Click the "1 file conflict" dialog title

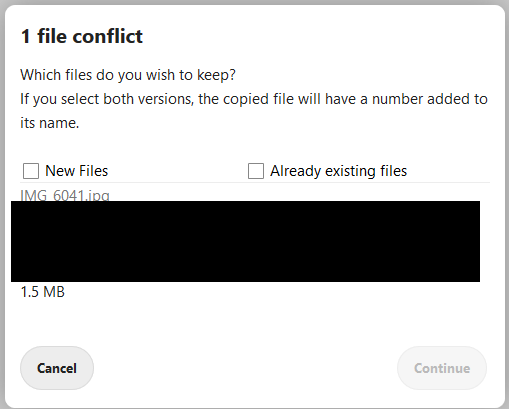tap(82, 36)
